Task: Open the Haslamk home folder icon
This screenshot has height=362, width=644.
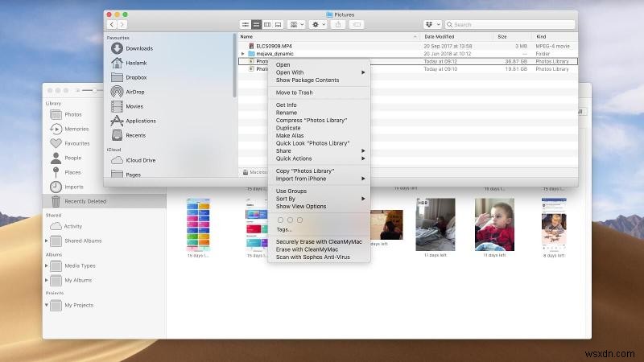Action: coord(117,63)
